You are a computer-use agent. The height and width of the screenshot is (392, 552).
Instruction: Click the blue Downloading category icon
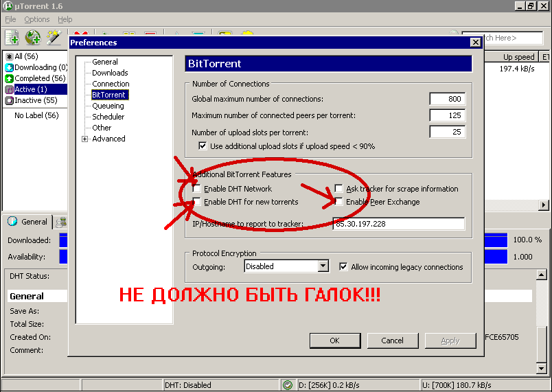click(9, 67)
